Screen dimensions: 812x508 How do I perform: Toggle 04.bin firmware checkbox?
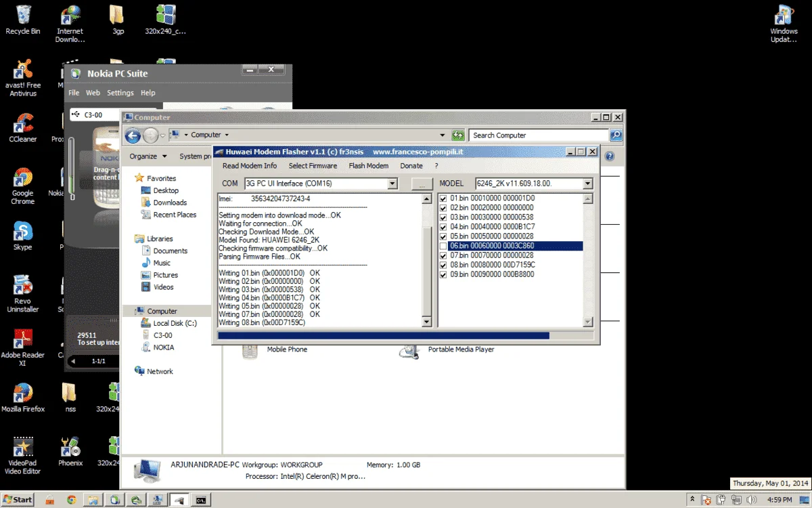[x=443, y=227]
